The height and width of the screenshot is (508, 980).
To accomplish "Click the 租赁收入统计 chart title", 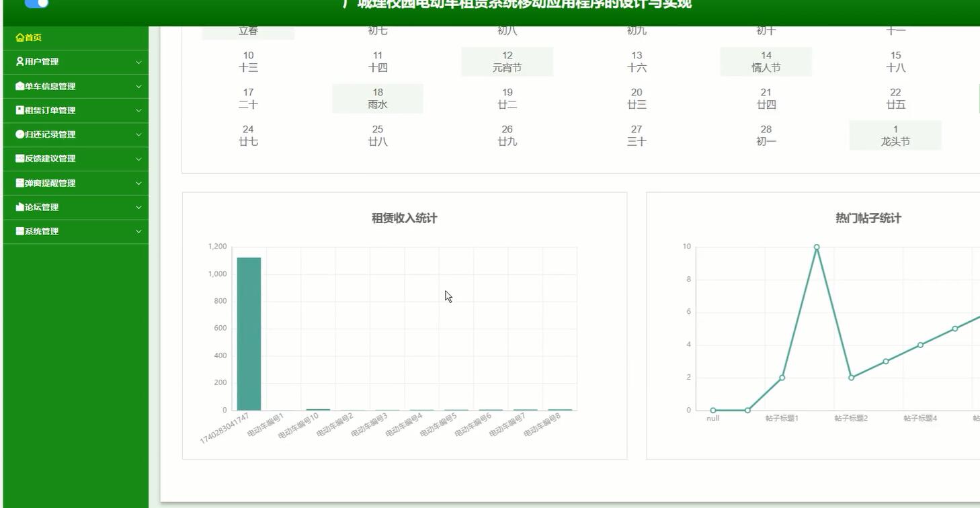I will point(405,218).
